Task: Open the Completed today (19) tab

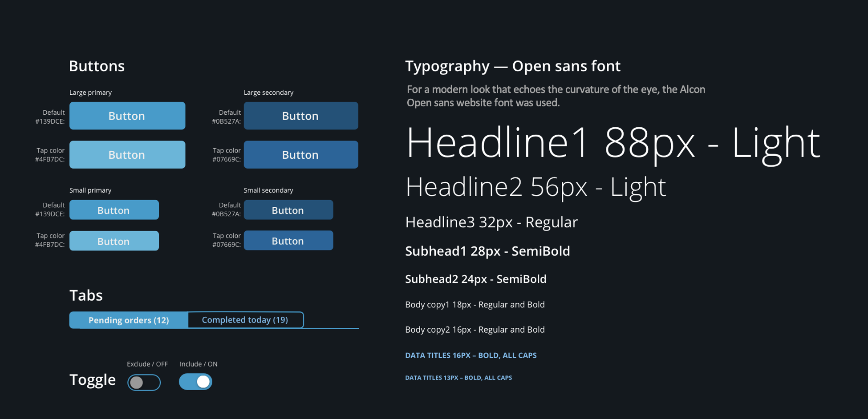Action: (246, 320)
